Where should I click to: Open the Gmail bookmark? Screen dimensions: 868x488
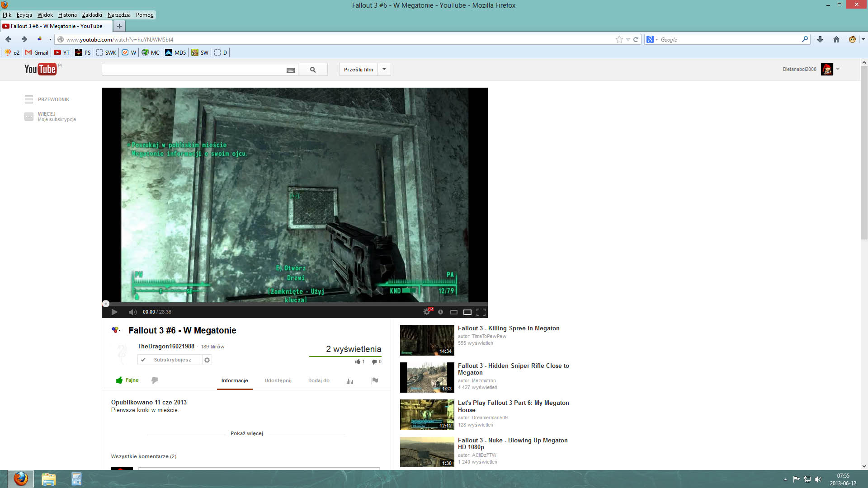point(37,52)
